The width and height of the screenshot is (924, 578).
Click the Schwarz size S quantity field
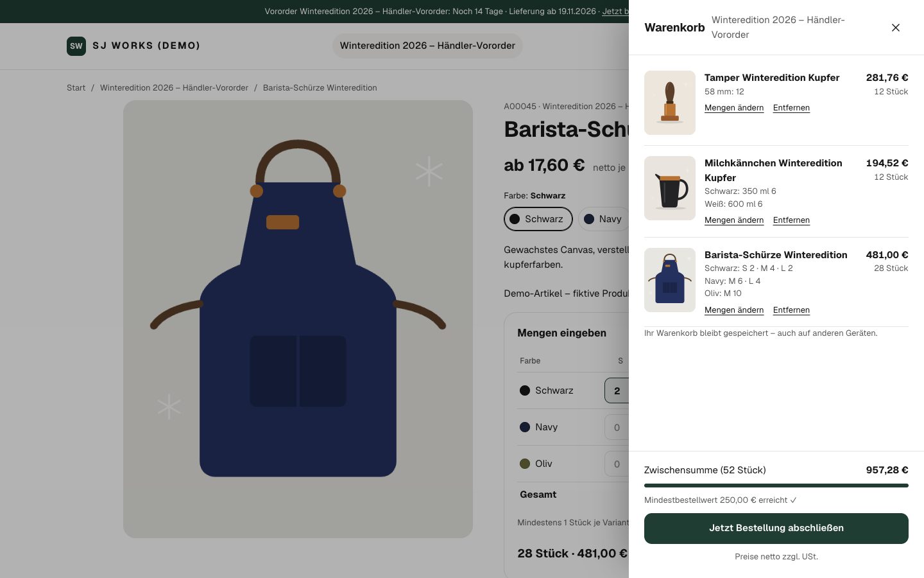(617, 390)
